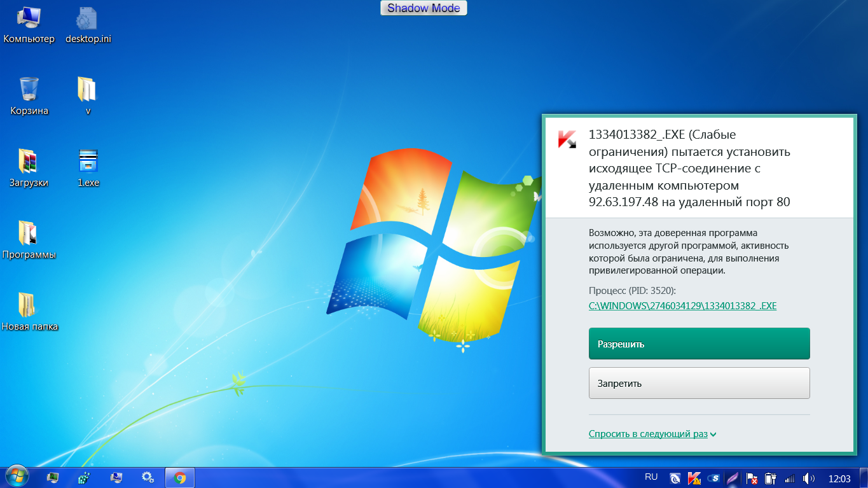Click the alert headline about 1334013382_.EXE
The height and width of the screenshot is (488, 868).
coord(691,169)
